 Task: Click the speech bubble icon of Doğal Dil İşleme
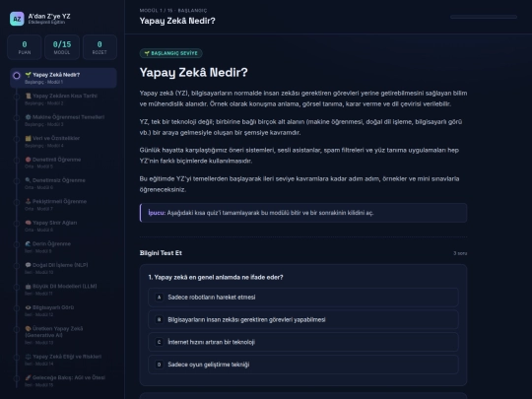pyautogui.click(x=29, y=265)
